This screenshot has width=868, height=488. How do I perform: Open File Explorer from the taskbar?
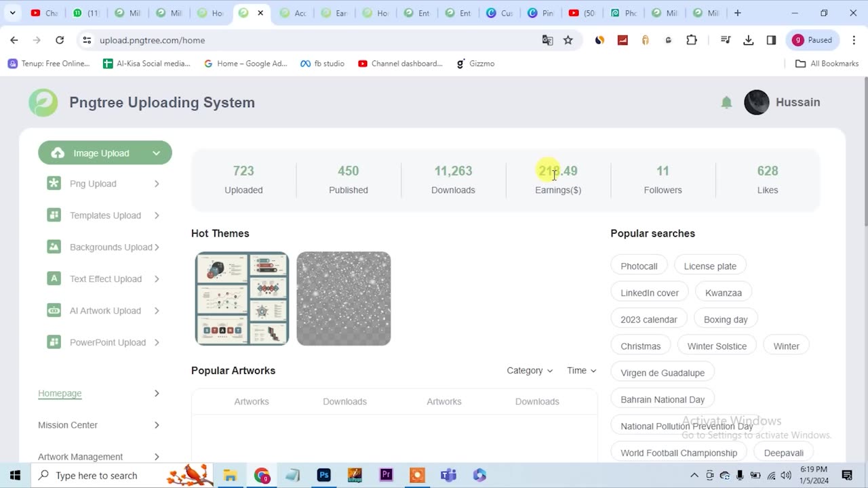231,475
